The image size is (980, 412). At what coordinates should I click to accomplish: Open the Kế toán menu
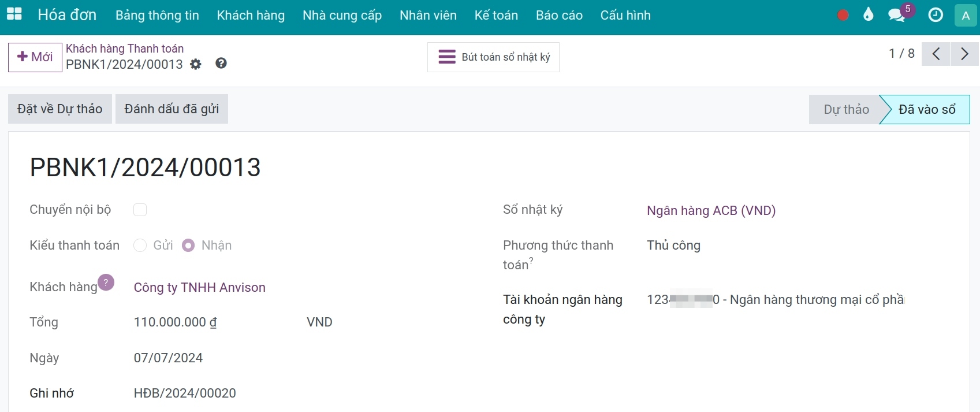pos(496,16)
